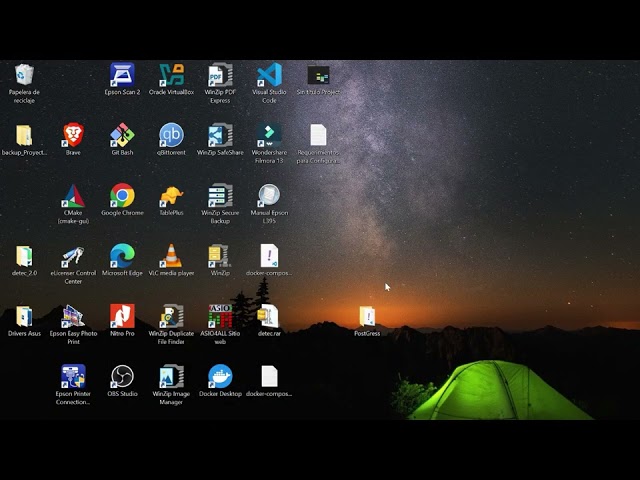This screenshot has height=480, width=640.
Task: Click the Wondershare Filmora 13 icon
Action: click(x=269, y=135)
